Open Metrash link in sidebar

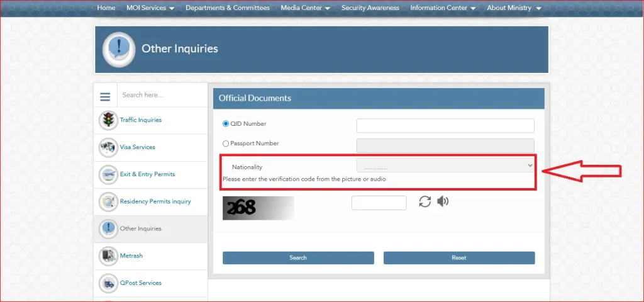click(x=131, y=255)
